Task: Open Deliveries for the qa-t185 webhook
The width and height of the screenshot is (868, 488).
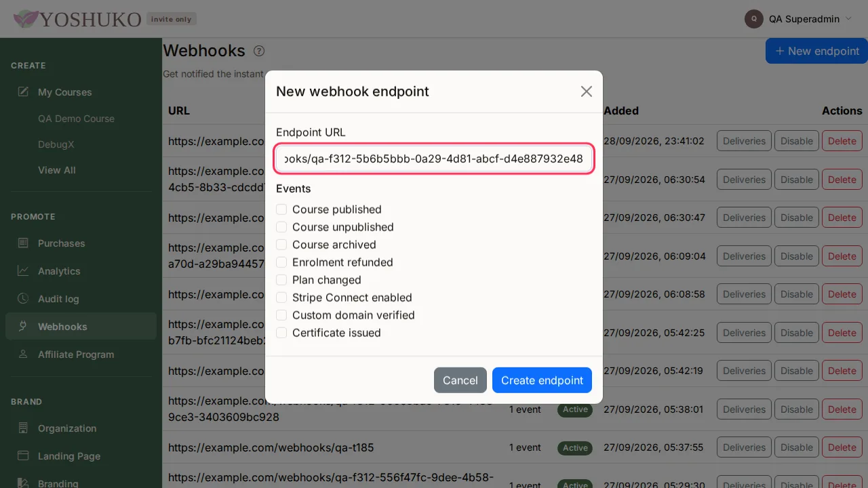Action: pos(744,447)
